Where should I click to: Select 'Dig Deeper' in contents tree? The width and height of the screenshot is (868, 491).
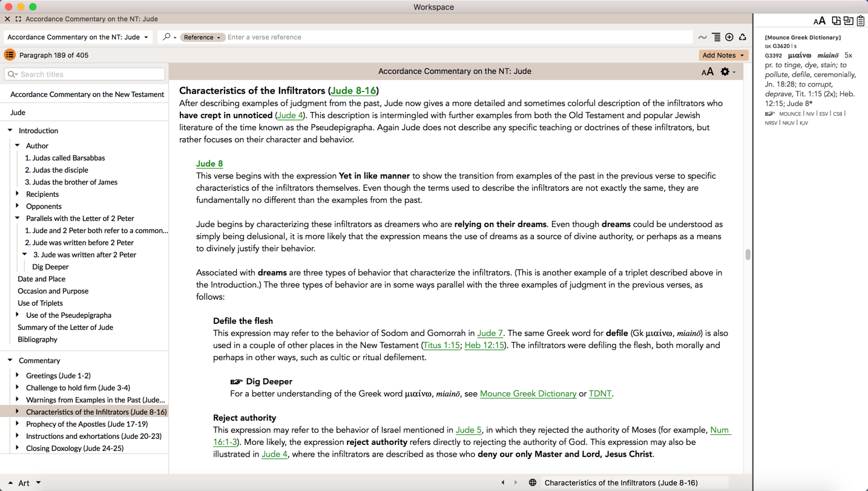coord(50,267)
